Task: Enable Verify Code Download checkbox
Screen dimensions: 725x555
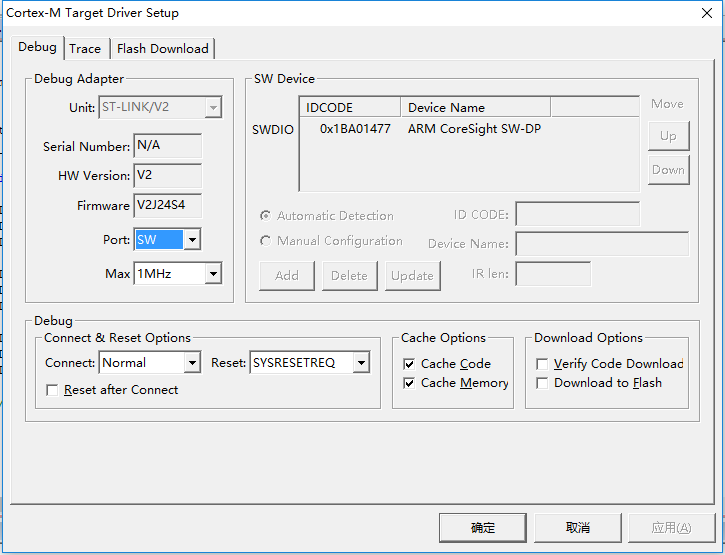Action: point(542,364)
